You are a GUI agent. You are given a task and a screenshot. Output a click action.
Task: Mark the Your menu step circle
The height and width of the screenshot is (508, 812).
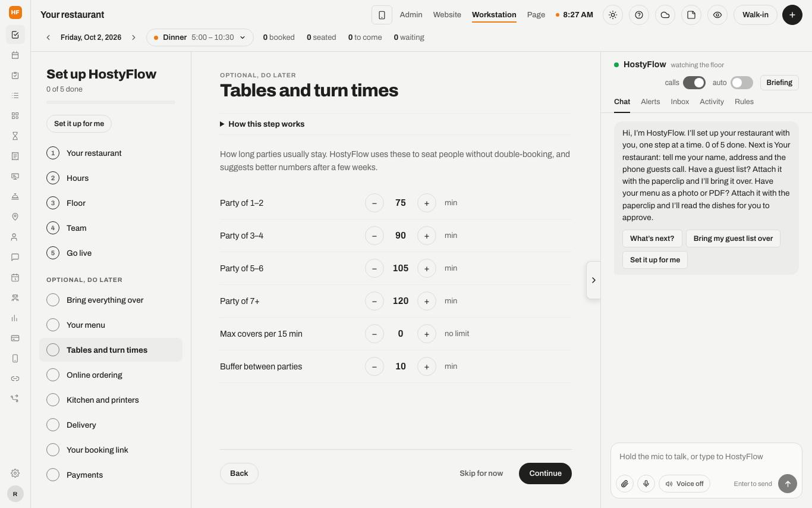(x=53, y=325)
